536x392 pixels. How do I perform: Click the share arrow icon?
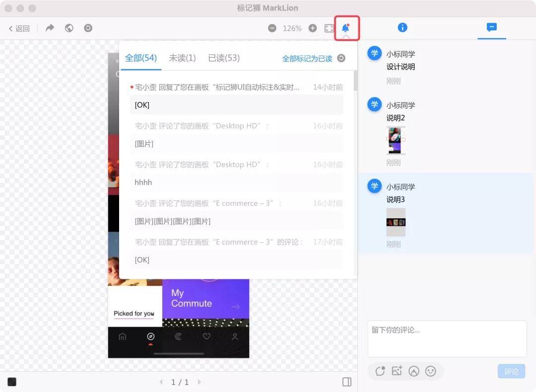tap(50, 28)
